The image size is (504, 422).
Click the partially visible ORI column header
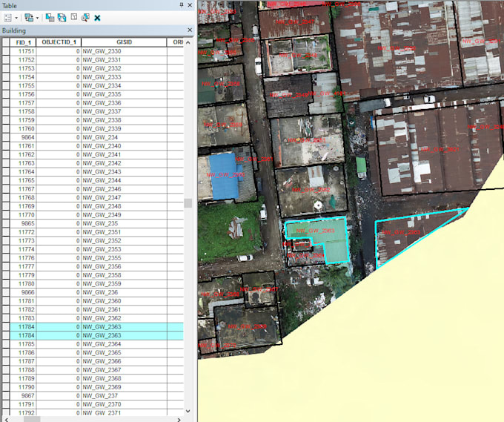click(x=176, y=42)
